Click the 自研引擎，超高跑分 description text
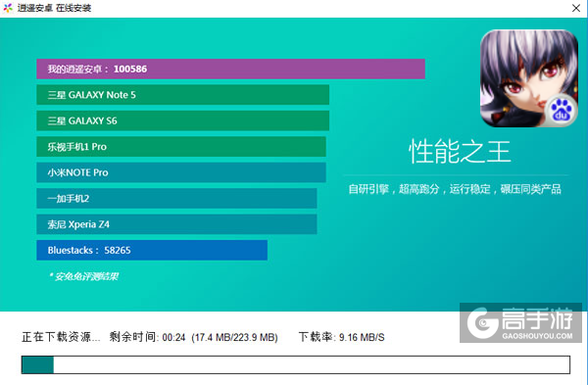Viewport: 588px width, 385px height. (x=455, y=189)
